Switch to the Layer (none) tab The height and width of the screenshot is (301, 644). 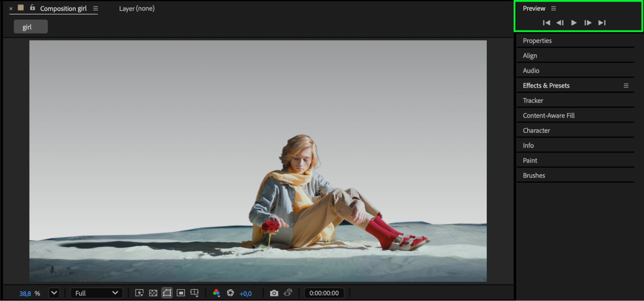[137, 9]
